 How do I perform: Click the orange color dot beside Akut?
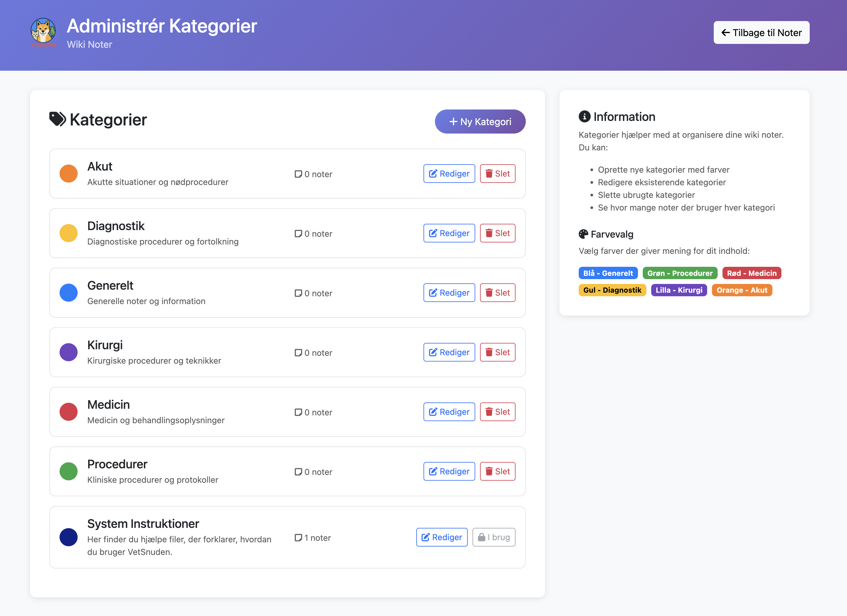click(68, 173)
